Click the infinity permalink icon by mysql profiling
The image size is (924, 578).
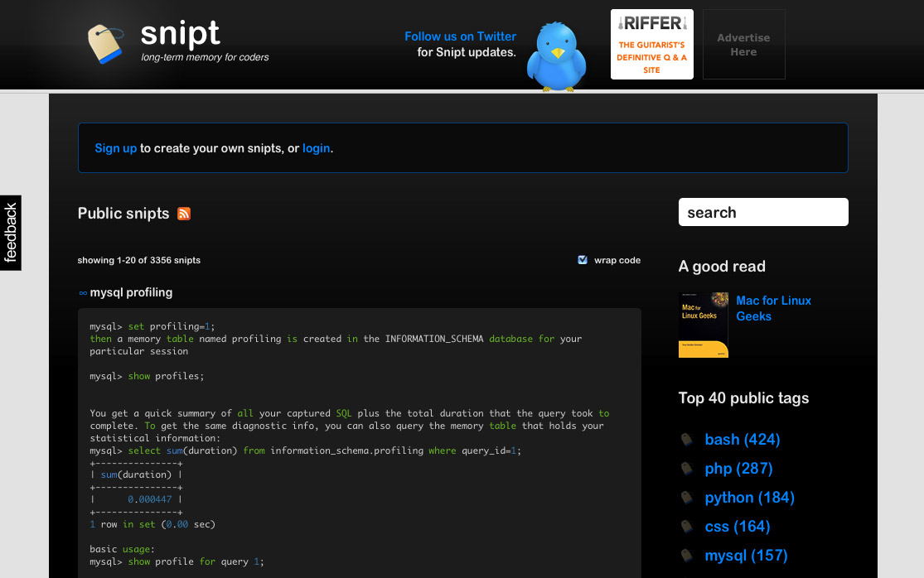click(83, 293)
